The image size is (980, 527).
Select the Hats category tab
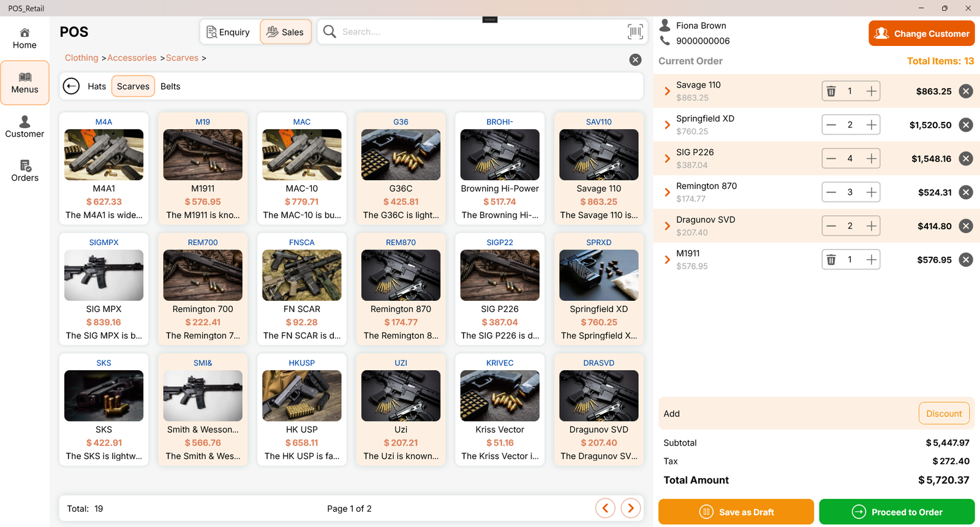coord(97,86)
